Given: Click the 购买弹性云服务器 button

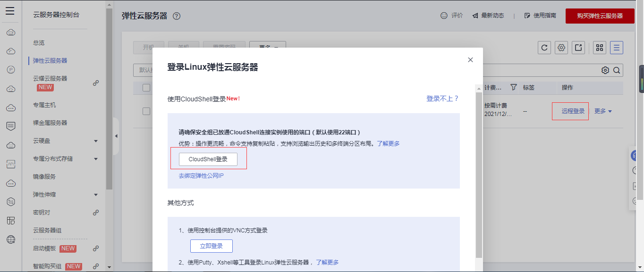Looking at the screenshot, I should pyautogui.click(x=600, y=16).
